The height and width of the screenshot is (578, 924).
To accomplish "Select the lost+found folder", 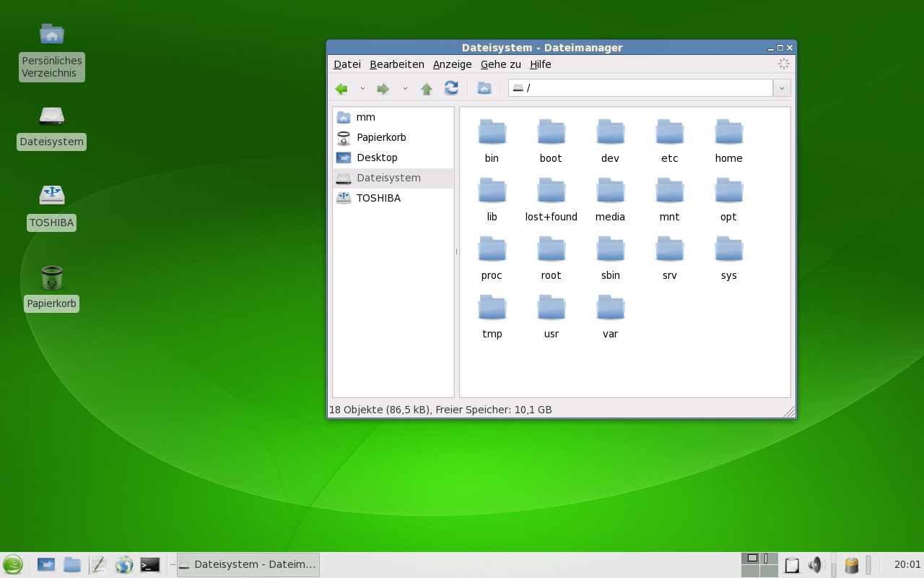I will pyautogui.click(x=552, y=199).
